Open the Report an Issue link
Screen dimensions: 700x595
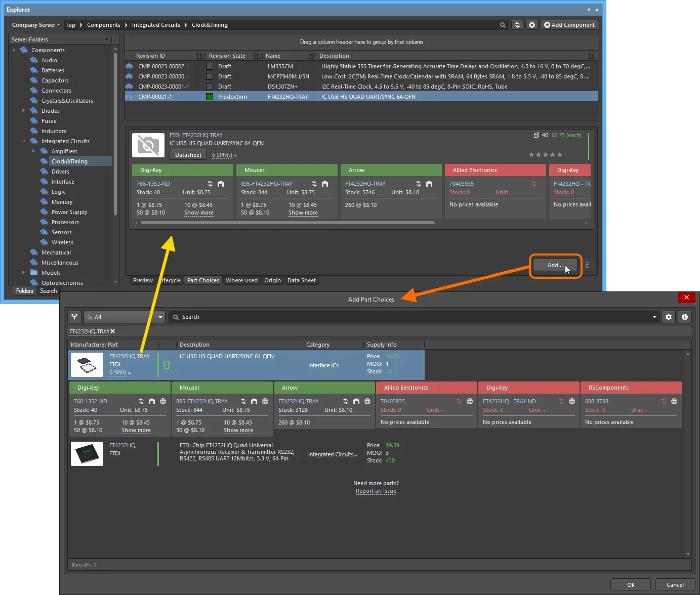click(x=376, y=491)
